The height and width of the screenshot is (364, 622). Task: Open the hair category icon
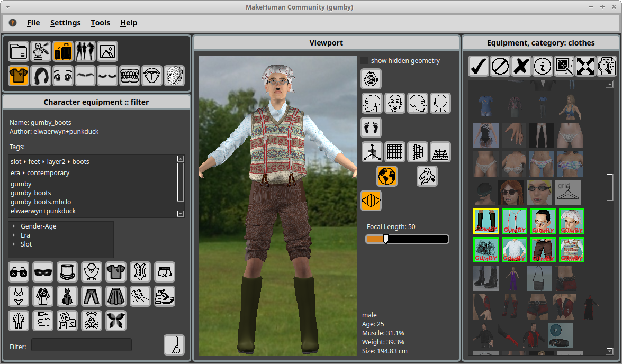(41, 76)
